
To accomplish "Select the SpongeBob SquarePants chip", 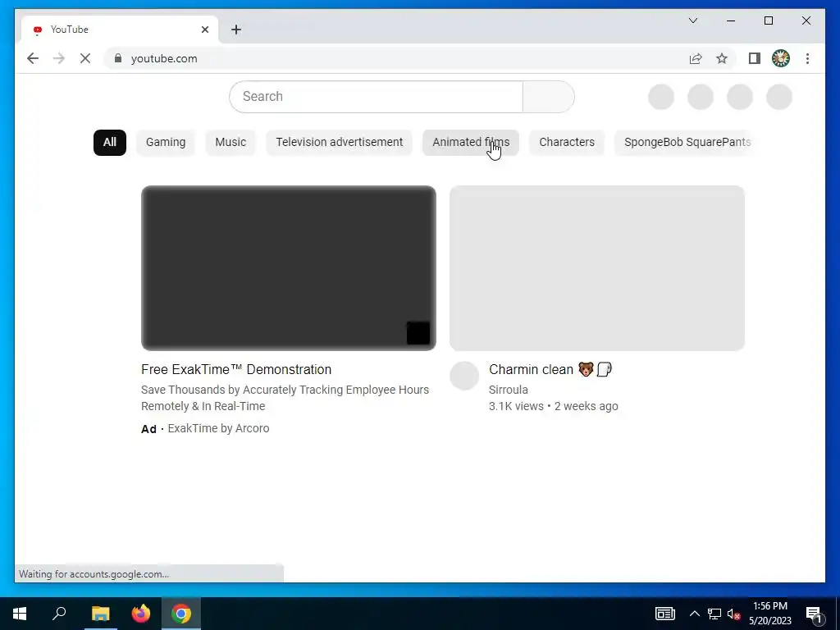I will (x=687, y=143).
